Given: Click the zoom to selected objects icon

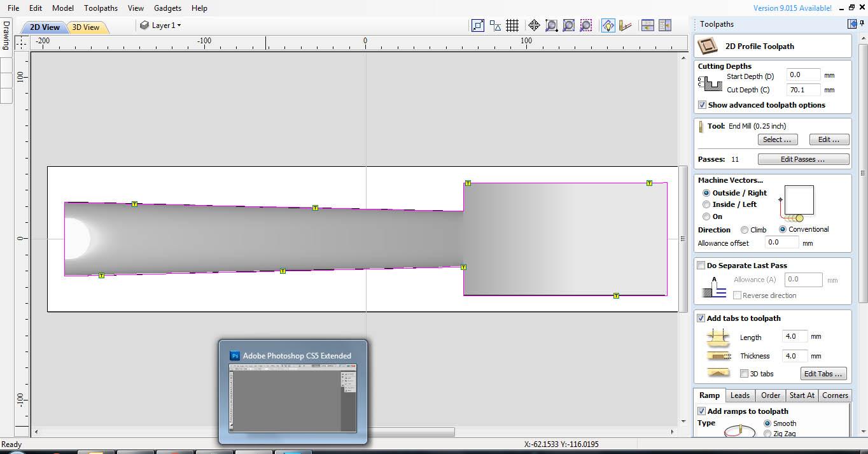Looking at the screenshot, I should (x=586, y=25).
